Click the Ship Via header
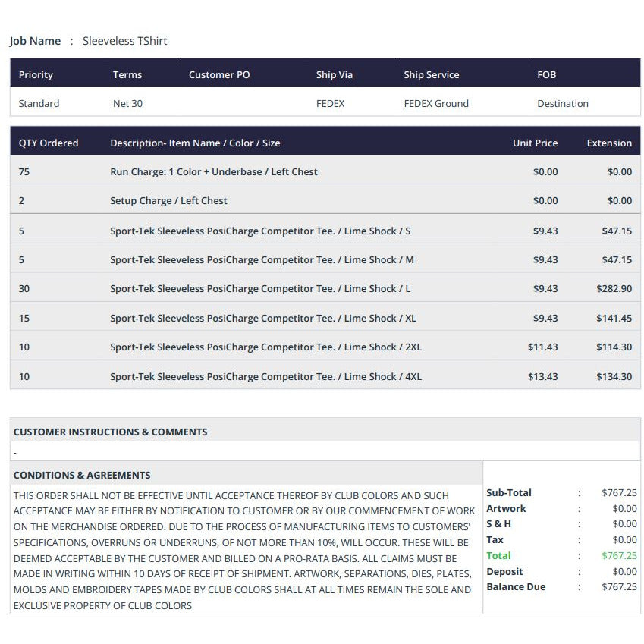Screen dimensions: 644x644 pyautogui.click(x=335, y=75)
